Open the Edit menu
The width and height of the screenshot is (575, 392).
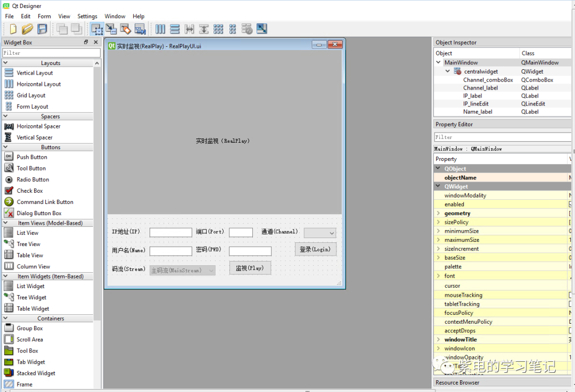pyautogui.click(x=26, y=16)
